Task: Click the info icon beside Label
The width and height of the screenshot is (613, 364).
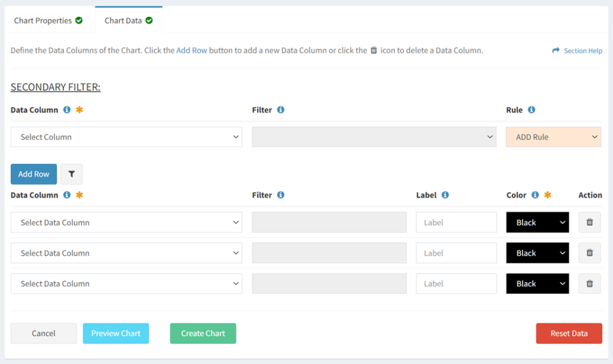Action: (446, 195)
